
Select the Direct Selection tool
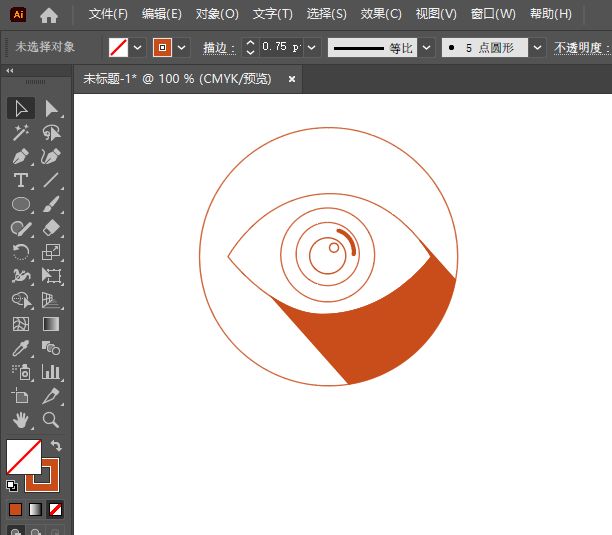click(x=52, y=108)
